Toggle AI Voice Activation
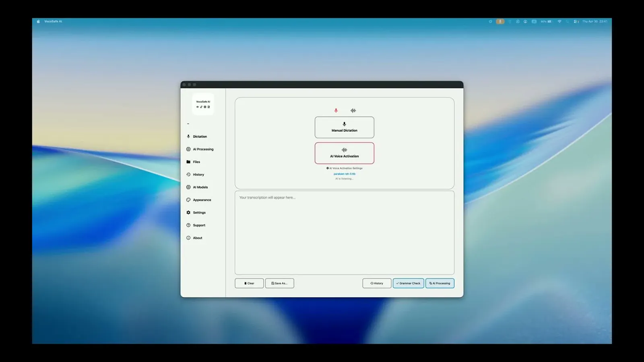644x362 pixels. click(344, 153)
